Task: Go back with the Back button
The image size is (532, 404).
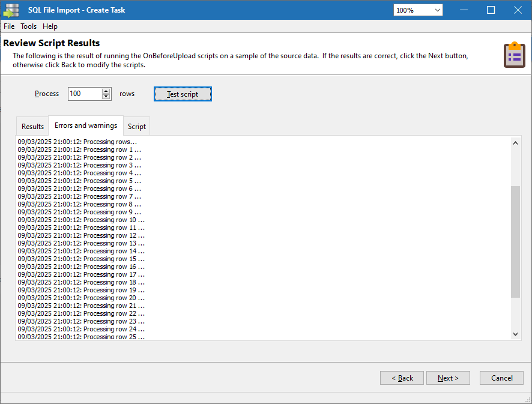Action: pos(402,378)
